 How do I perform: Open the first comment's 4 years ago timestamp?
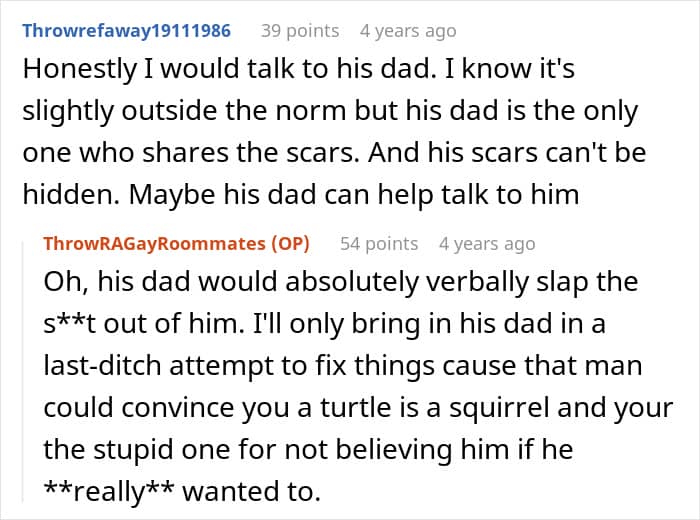tap(408, 30)
